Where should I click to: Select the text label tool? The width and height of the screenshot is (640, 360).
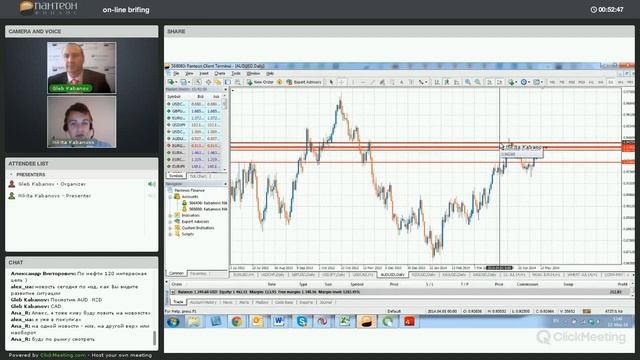point(411,82)
